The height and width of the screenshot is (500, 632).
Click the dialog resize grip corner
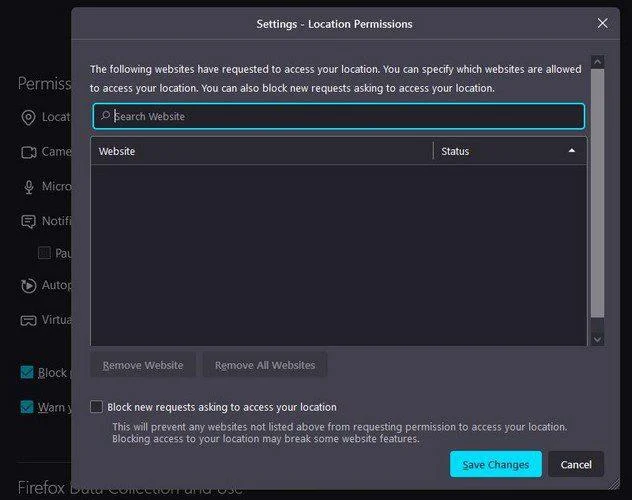pyautogui.click(x=614, y=484)
